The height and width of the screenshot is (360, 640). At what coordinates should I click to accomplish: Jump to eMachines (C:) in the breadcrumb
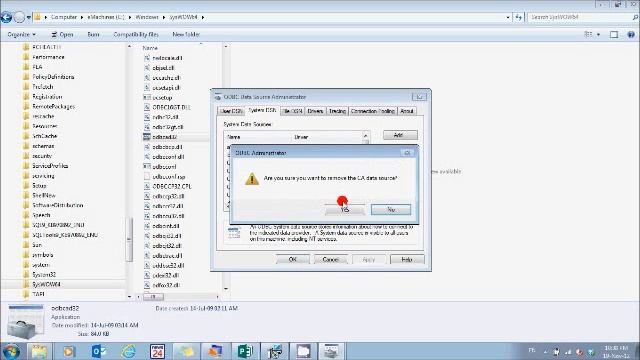click(x=106, y=17)
